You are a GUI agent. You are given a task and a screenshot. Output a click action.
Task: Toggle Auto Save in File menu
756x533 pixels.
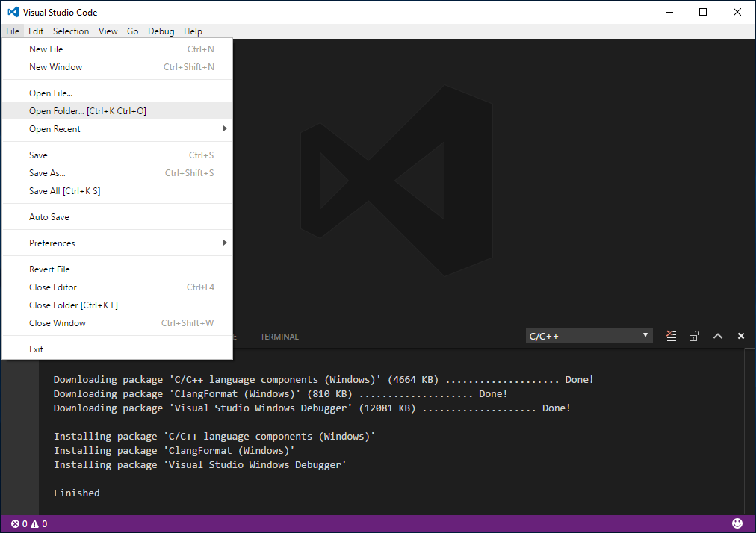point(117,217)
